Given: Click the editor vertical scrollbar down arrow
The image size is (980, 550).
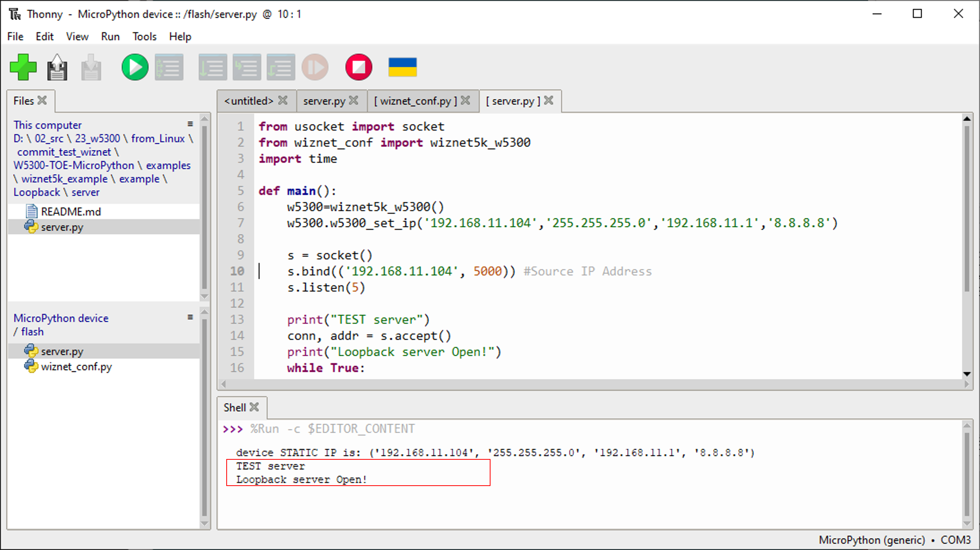Looking at the screenshot, I should coord(967,374).
